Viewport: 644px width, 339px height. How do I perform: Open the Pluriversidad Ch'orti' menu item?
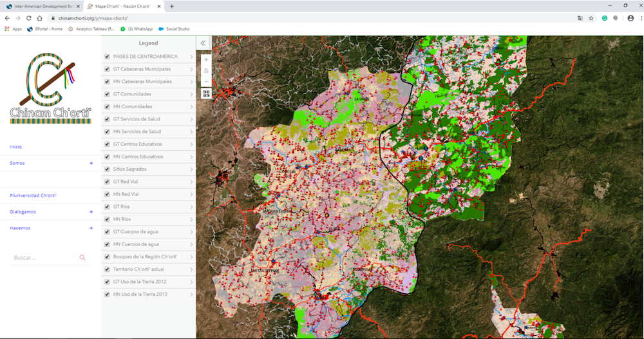[33, 195]
